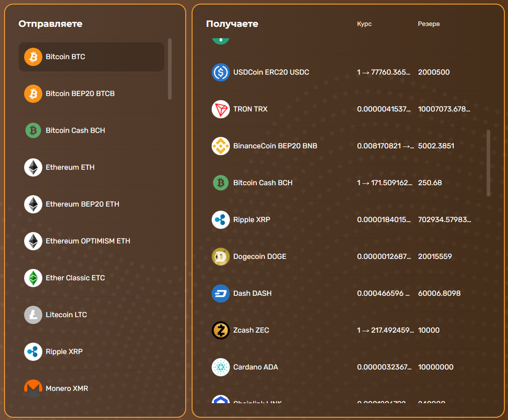508x420 pixels.
Task: Click the orange Bitcoin BTC coin icon
Action: click(33, 57)
